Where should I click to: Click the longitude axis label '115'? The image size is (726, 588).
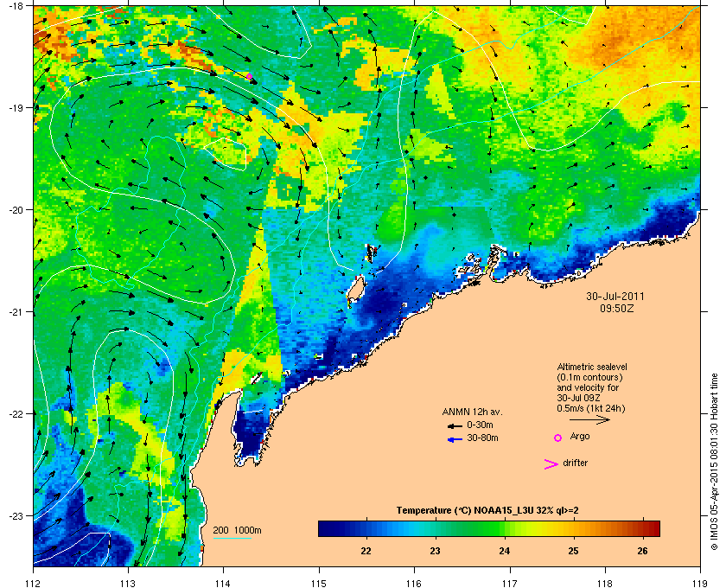click(319, 583)
